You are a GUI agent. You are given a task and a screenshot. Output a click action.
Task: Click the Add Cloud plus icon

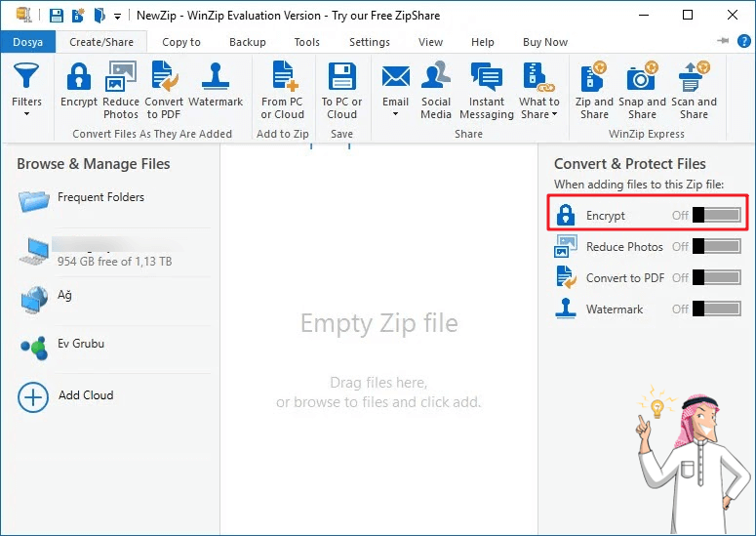33,397
